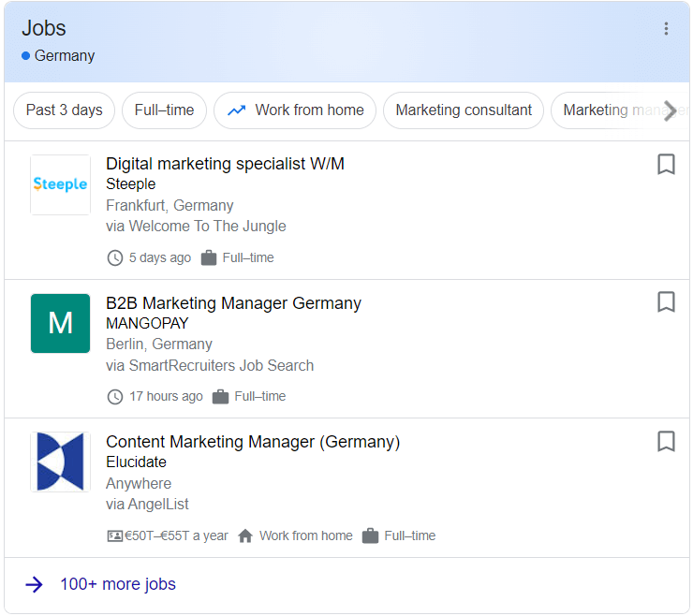Click the Jobs heading title

click(44, 28)
